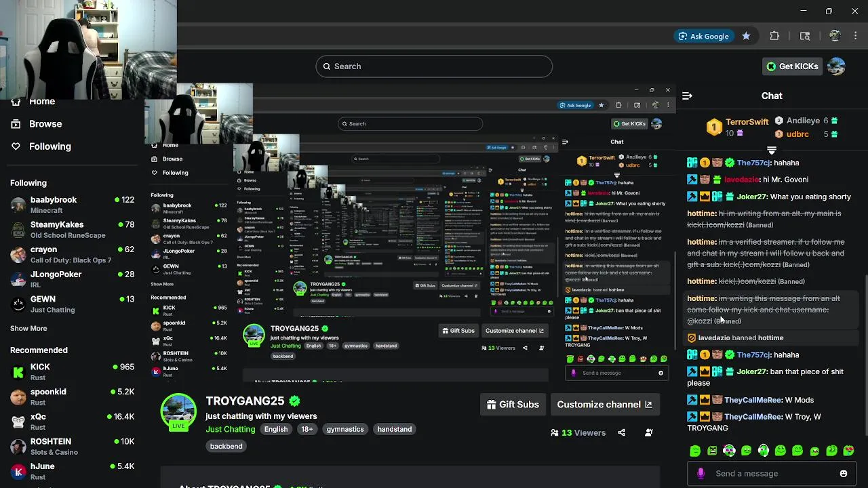Select the English tag
868x488 pixels.
(x=276, y=429)
